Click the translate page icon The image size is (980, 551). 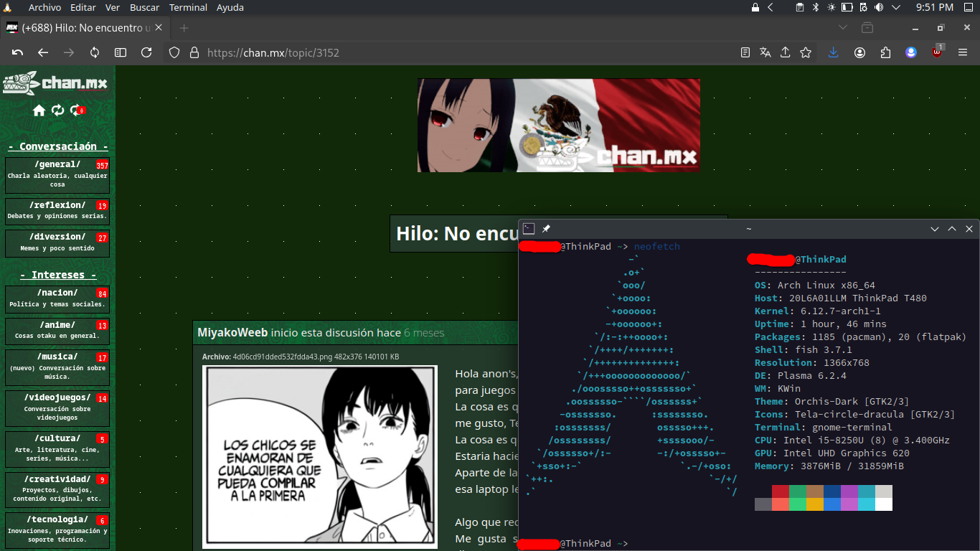(765, 52)
